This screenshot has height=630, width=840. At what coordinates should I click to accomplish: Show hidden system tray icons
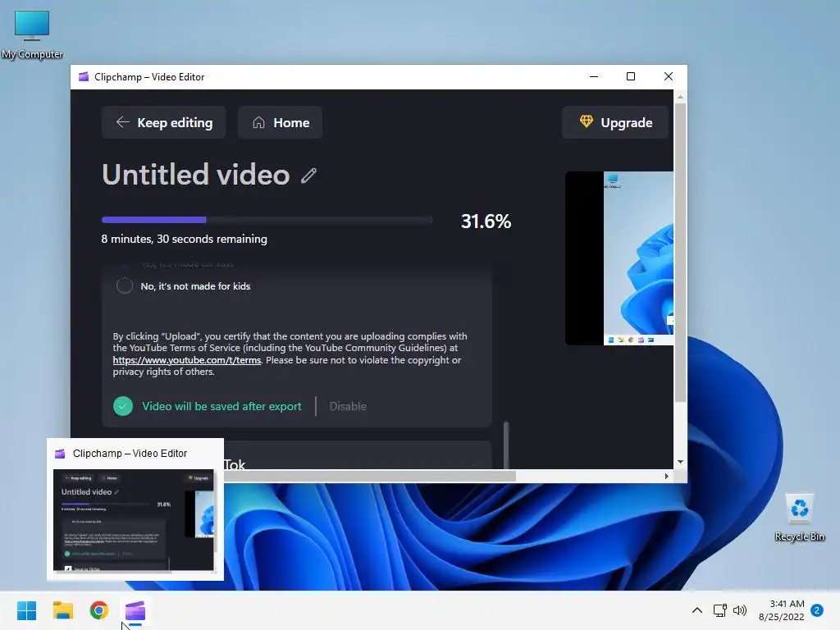pyautogui.click(x=697, y=610)
